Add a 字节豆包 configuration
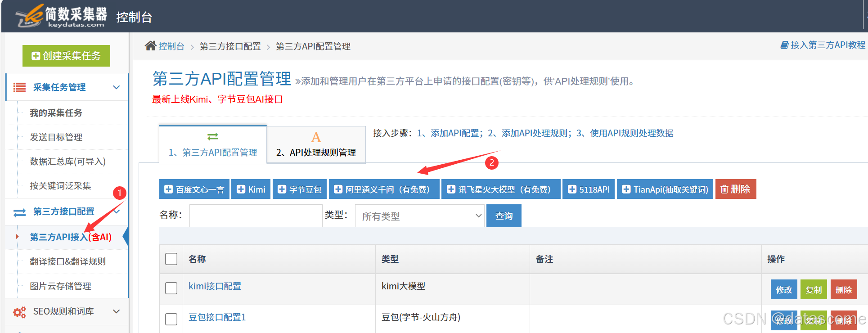Viewport: 868px width, 333px height. 300,189
